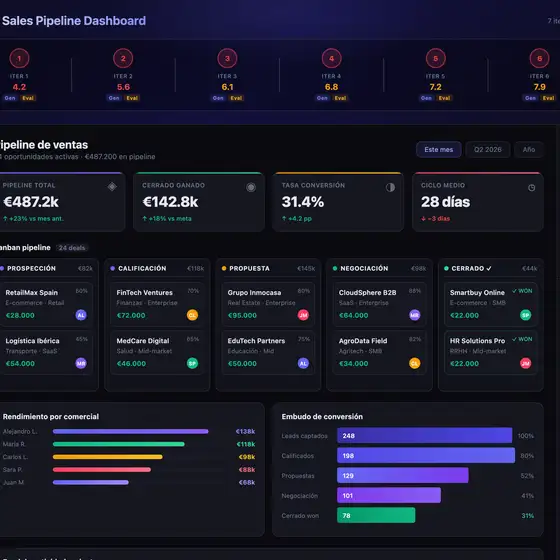
Task: Click the SP avatar on Smartbuy Online card
Action: [525, 315]
